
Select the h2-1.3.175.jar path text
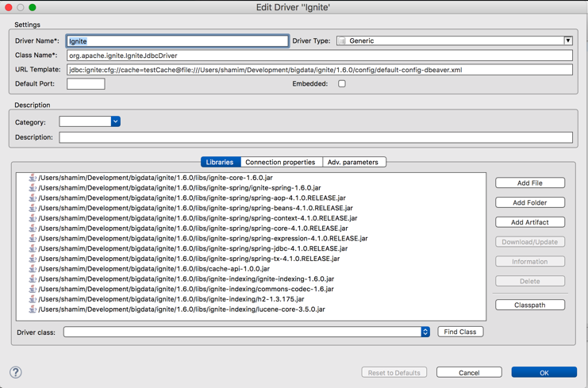click(x=171, y=299)
